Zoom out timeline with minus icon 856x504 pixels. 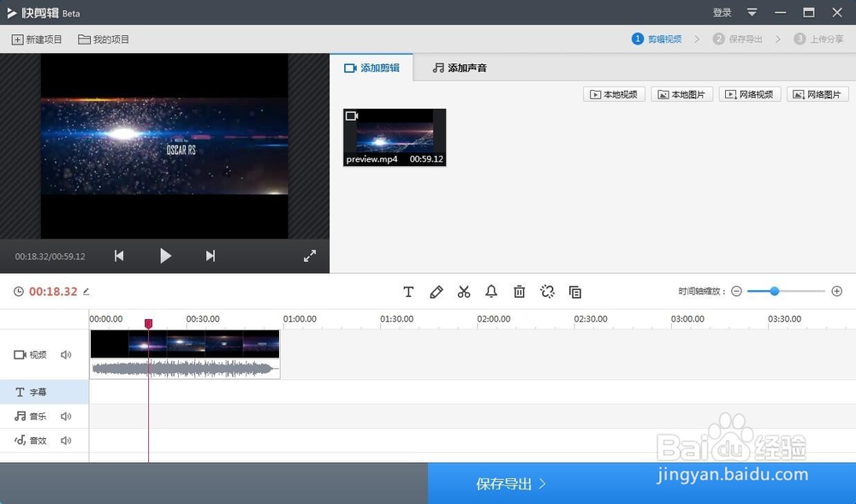[x=736, y=291]
